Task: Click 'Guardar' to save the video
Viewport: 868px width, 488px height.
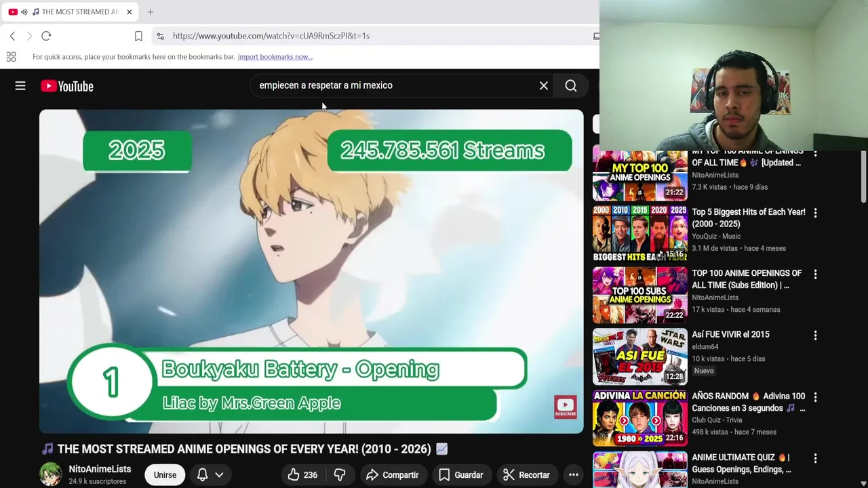Action: click(461, 475)
